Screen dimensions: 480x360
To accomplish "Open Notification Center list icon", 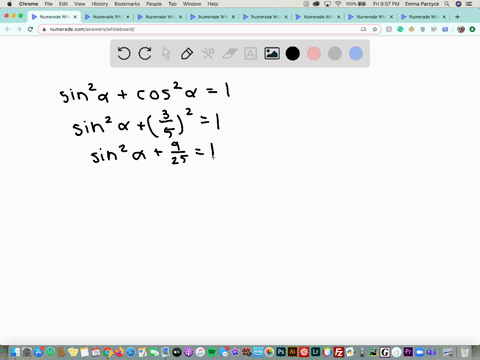I will (x=469, y=4).
